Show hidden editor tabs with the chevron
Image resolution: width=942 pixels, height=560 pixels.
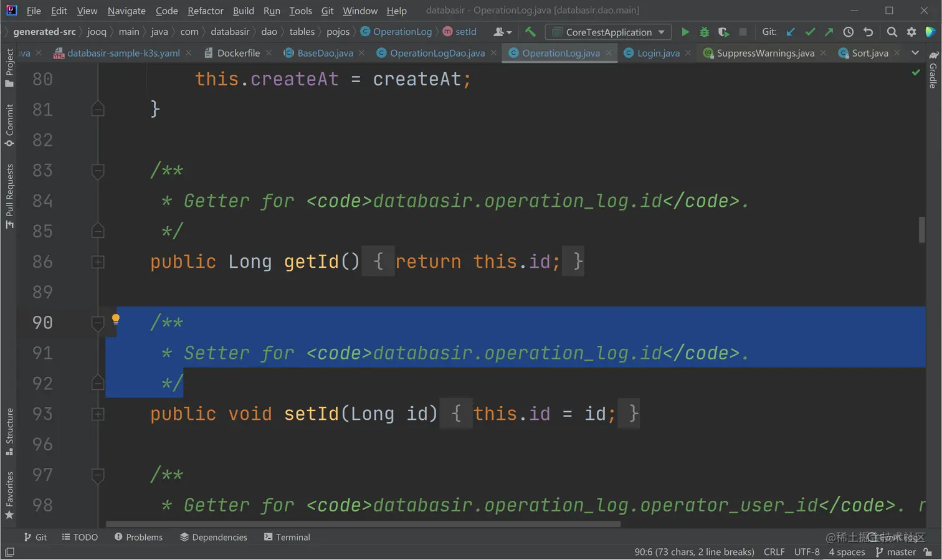coord(915,53)
